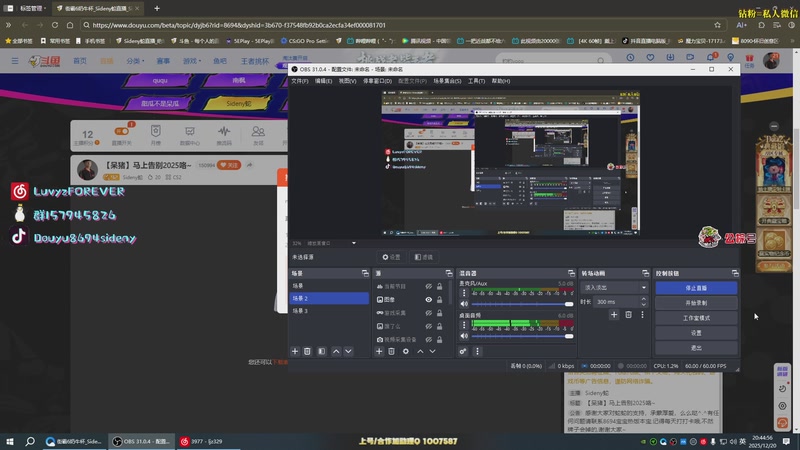Open OBS 编辑(E) menu
Image resolution: width=800 pixels, height=450 pixels.
click(323, 81)
